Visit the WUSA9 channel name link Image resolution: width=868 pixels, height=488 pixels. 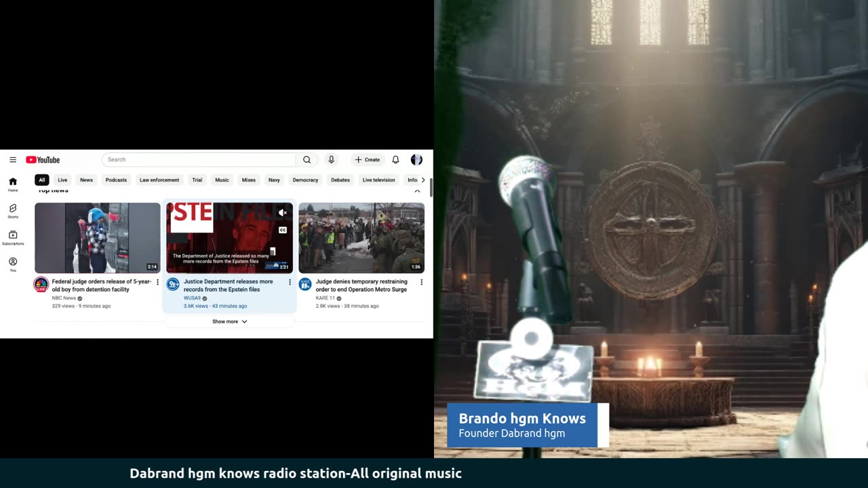coord(192,298)
